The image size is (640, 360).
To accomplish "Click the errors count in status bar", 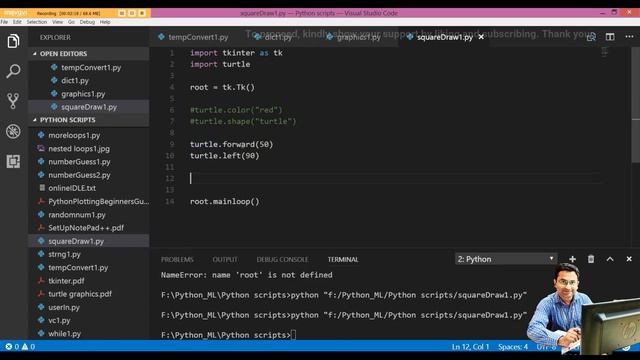I will click(12, 347).
